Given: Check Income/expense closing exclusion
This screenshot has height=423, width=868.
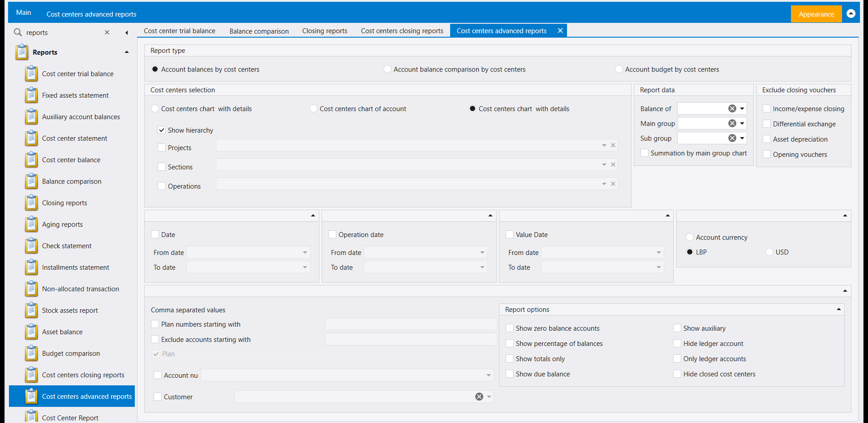Looking at the screenshot, I should click(x=767, y=108).
